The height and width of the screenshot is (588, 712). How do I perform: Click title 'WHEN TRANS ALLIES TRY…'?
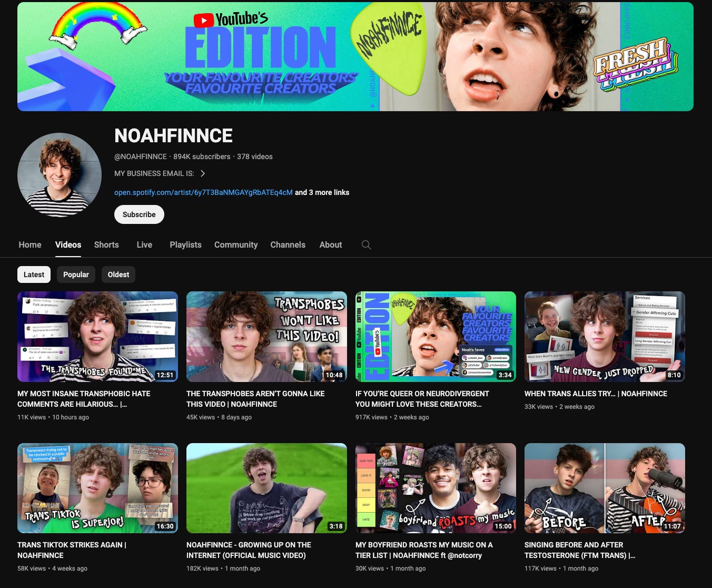click(596, 394)
